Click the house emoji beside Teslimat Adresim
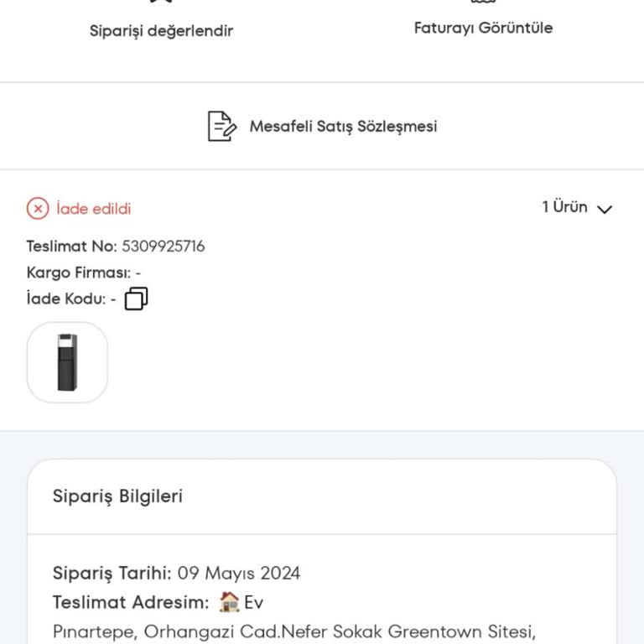Viewport: 644px width, 644px height. pos(229,602)
